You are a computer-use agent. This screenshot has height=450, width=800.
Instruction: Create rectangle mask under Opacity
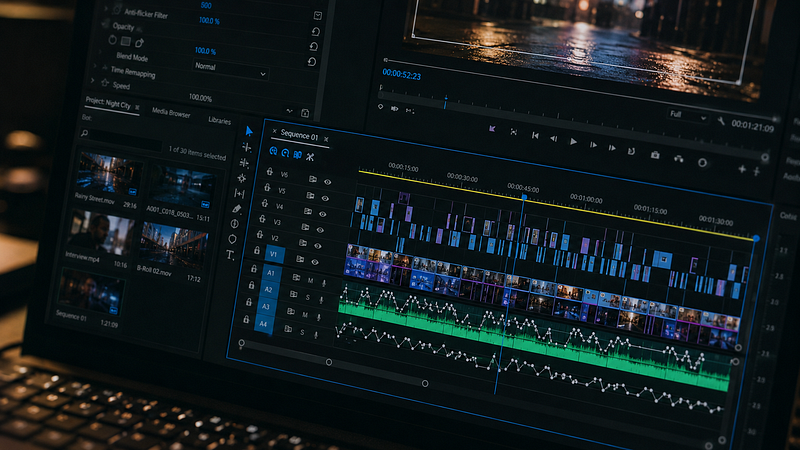point(126,41)
